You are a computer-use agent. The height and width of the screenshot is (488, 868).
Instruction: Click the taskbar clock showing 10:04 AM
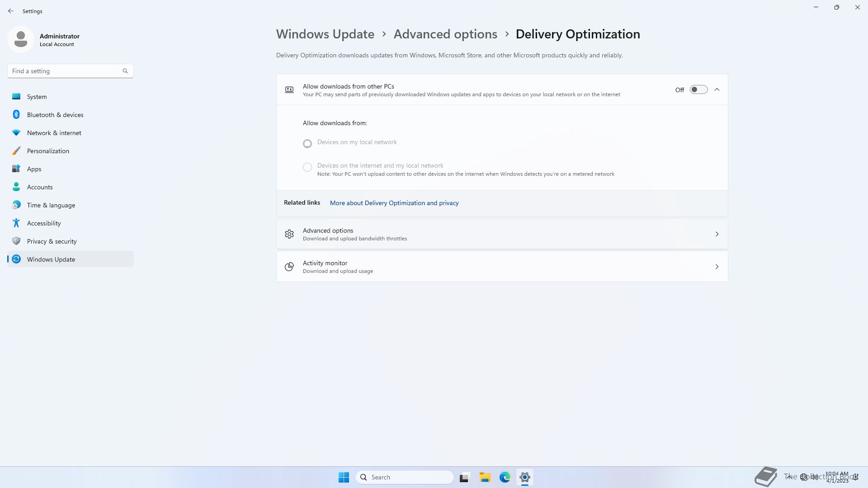pos(837,477)
